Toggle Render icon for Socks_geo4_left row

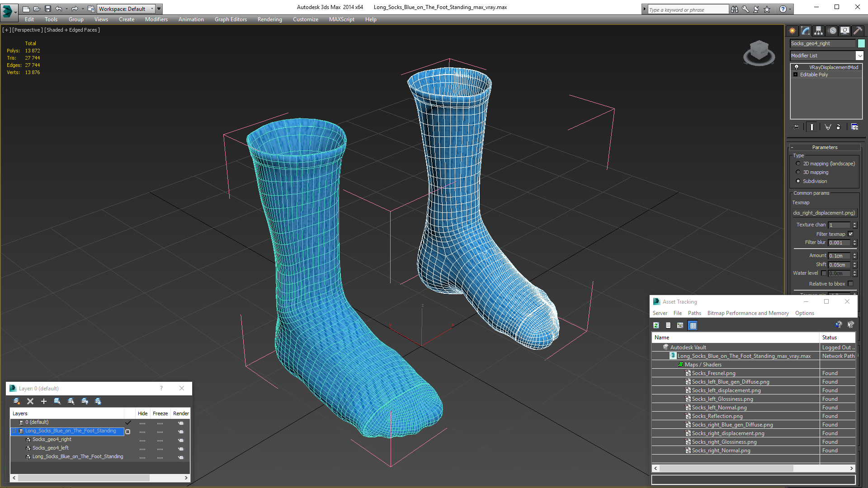181,449
